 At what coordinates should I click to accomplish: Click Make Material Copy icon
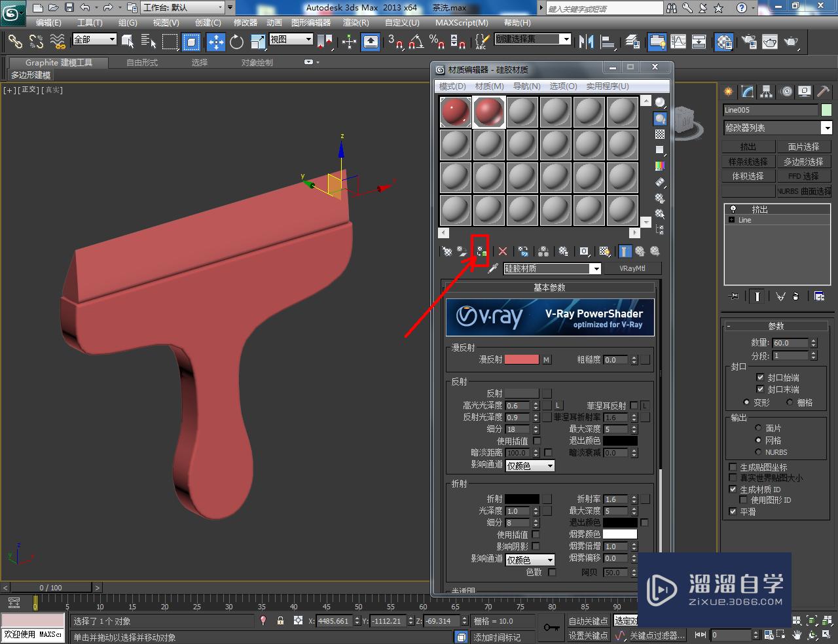coord(523,251)
